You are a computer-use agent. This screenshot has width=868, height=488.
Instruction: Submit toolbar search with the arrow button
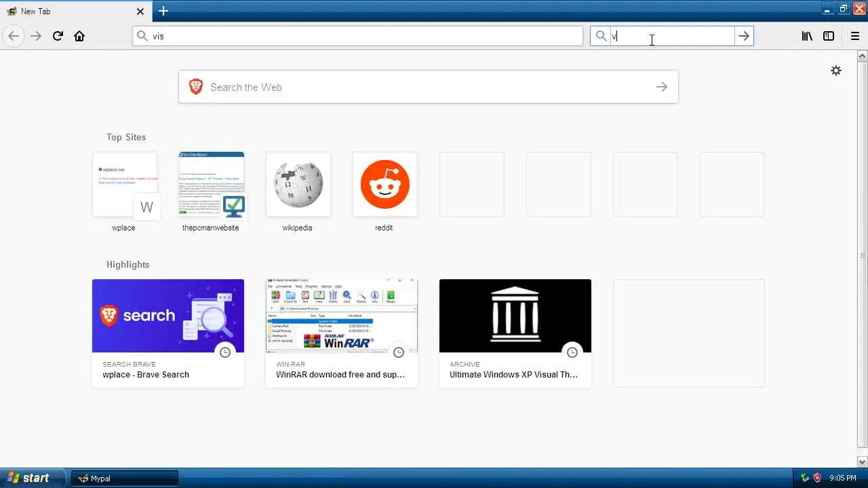pos(744,36)
